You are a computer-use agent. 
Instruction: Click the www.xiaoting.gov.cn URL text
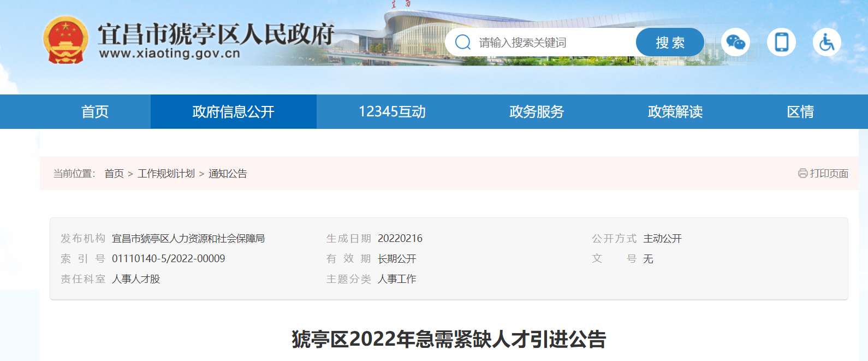[x=170, y=54]
